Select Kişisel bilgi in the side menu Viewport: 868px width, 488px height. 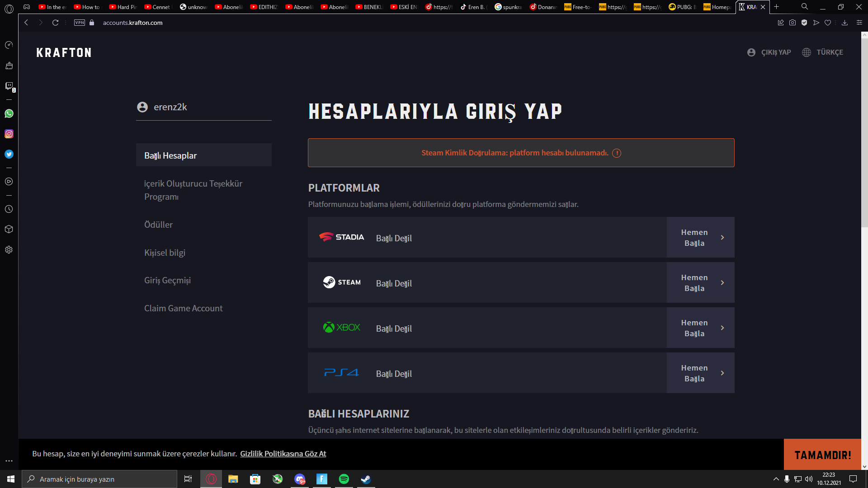click(x=165, y=253)
